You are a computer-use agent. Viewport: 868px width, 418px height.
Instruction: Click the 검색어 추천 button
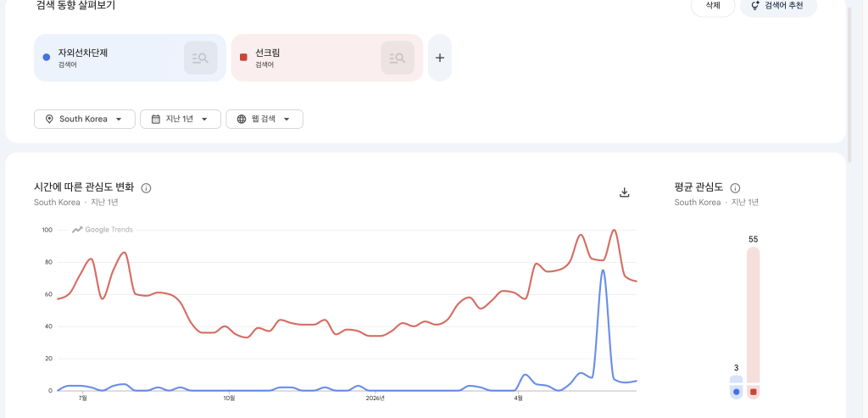point(778,6)
